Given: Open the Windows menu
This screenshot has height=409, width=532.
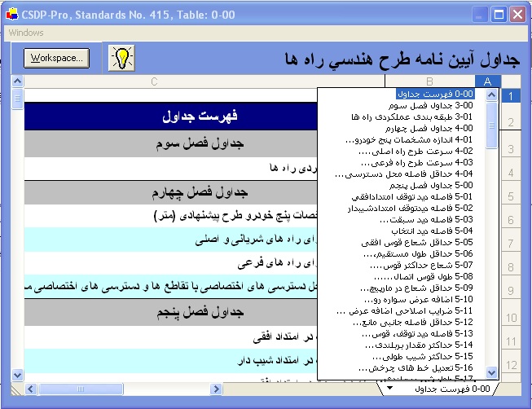Looking at the screenshot, I should [x=26, y=33].
